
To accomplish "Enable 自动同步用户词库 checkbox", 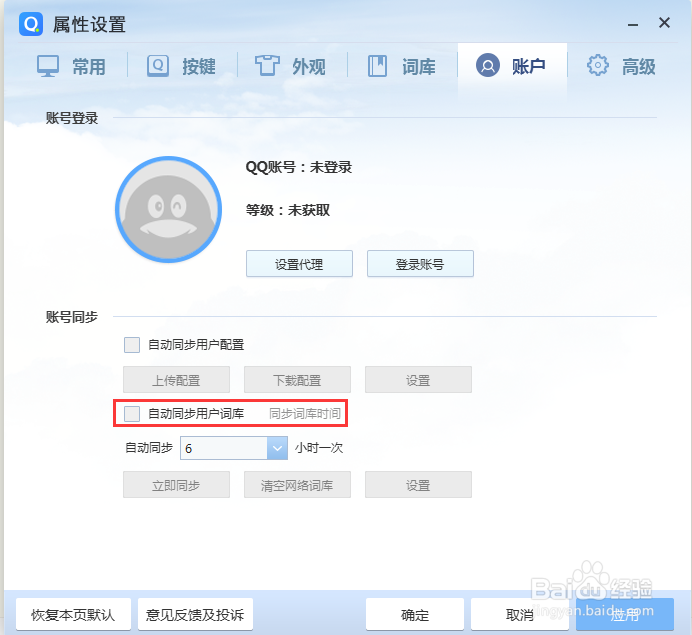I will [132, 414].
